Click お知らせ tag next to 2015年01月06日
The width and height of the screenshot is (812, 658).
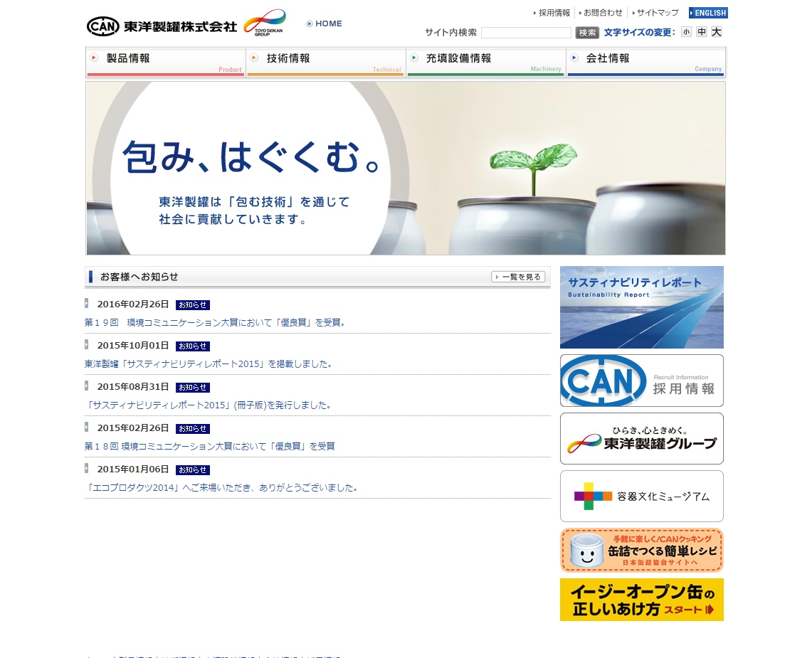pos(193,470)
